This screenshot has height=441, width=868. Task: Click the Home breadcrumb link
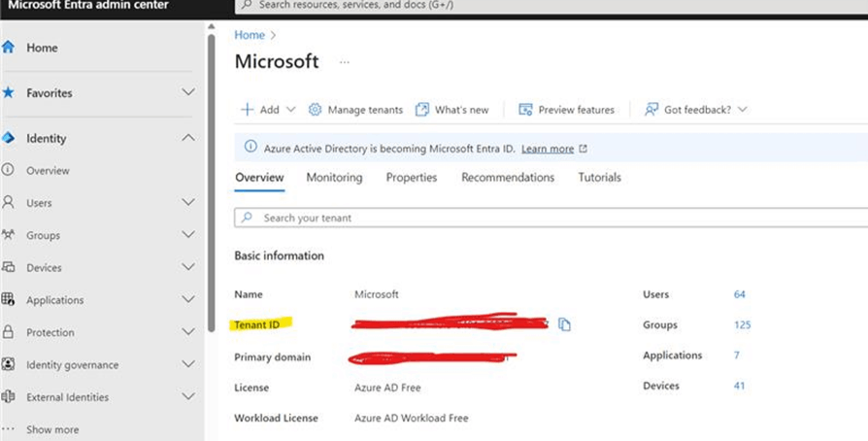(x=250, y=35)
